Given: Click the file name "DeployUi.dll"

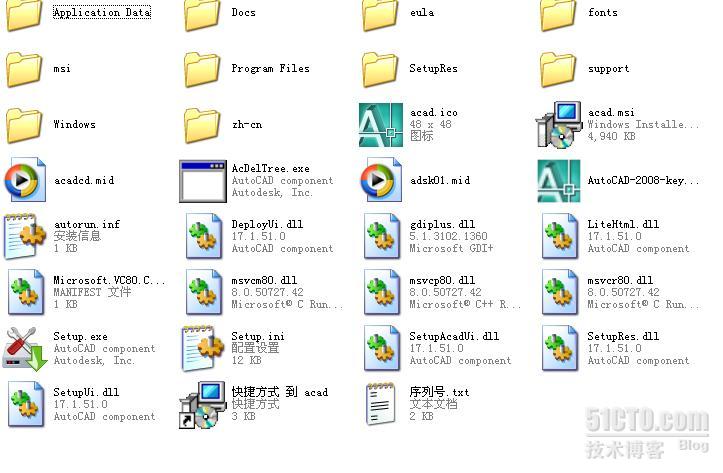Looking at the screenshot, I should click(x=267, y=225).
